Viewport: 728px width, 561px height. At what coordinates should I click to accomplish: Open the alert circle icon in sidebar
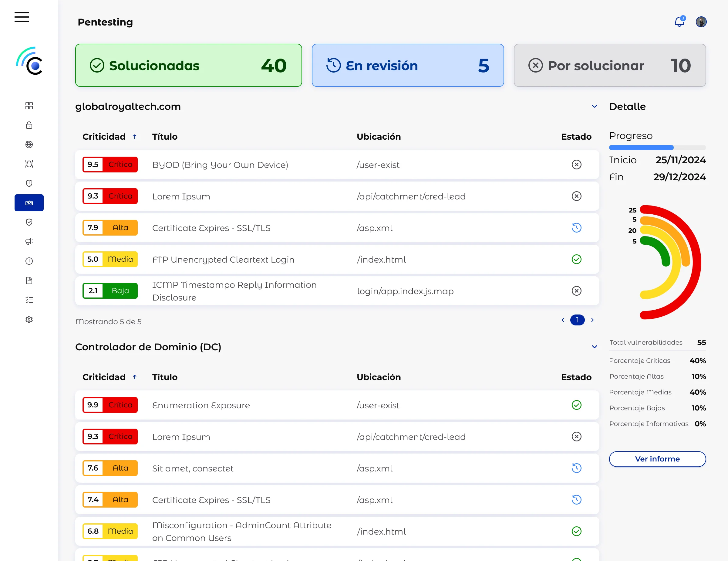pyautogui.click(x=29, y=261)
